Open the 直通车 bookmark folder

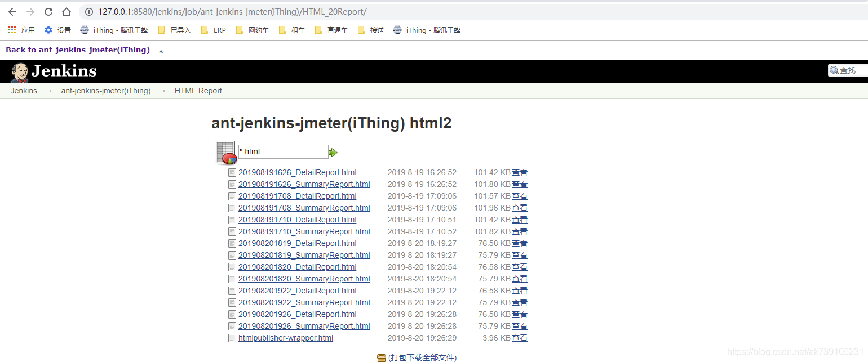click(x=331, y=30)
